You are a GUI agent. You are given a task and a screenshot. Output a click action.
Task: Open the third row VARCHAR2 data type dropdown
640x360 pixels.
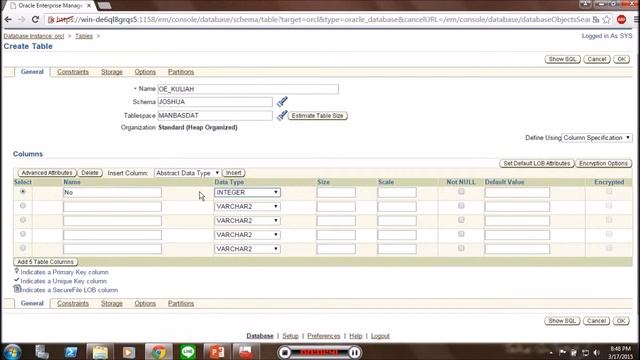(247, 220)
